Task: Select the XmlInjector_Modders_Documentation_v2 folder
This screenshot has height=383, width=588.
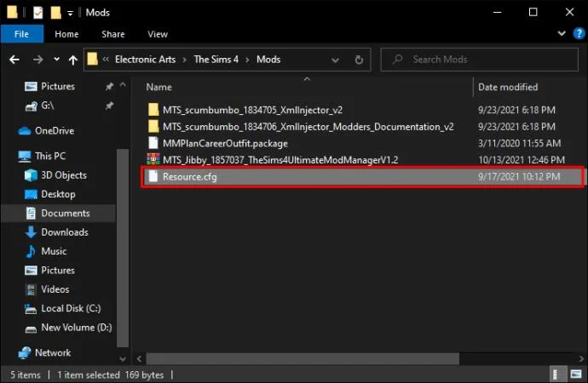Action: tap(308, 127)
